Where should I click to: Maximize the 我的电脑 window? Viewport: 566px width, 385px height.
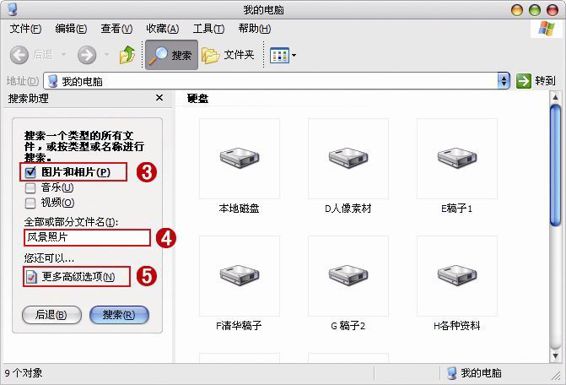(x=534, y=10)
